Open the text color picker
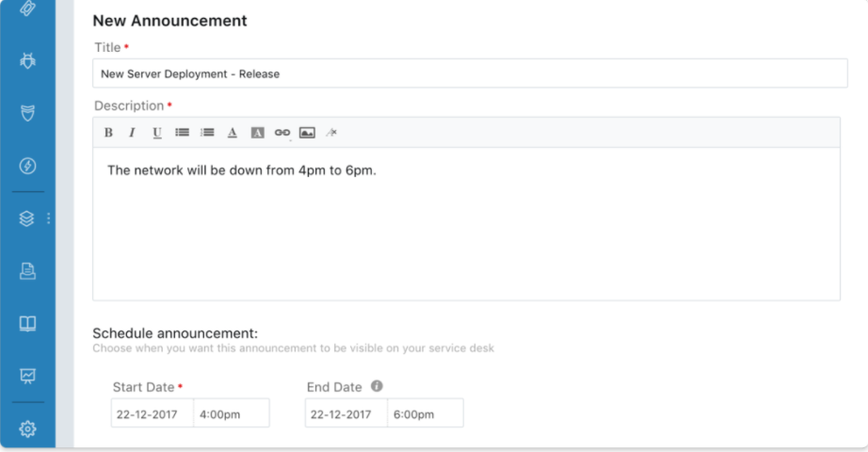 pyautogui.click(x=233, y=133)
